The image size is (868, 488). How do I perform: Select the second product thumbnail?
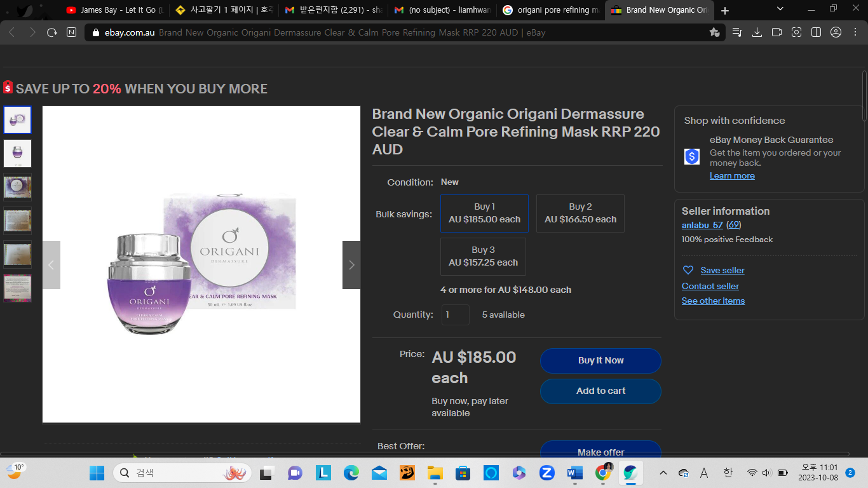(17, 153)
